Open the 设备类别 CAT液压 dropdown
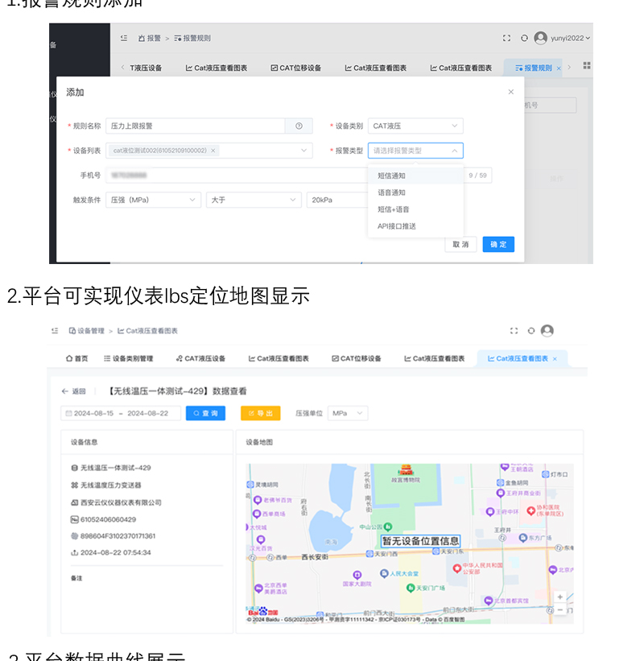The image size is (644, 661). 416,126
